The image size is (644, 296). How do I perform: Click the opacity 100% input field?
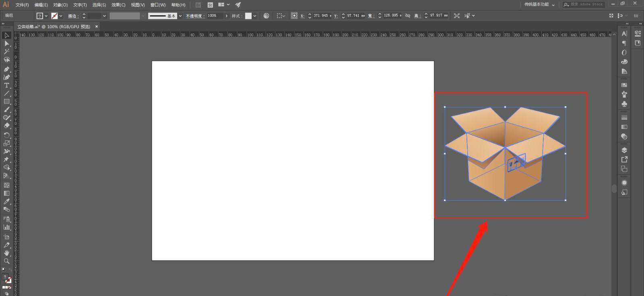215,16
